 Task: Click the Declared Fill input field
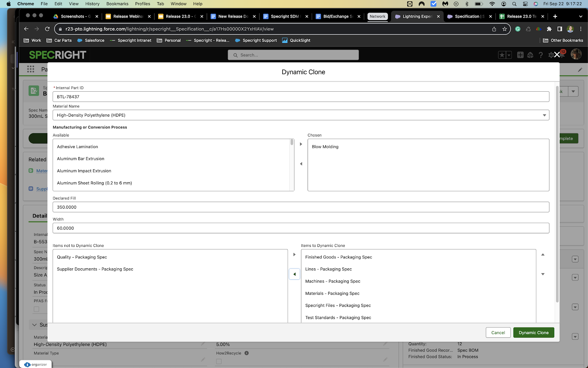(301, 207)
